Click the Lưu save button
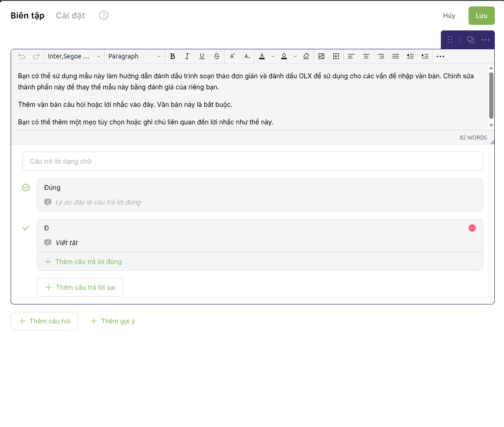Image resolution: width=504 pixels, height=427 pixels. point(481,16)
